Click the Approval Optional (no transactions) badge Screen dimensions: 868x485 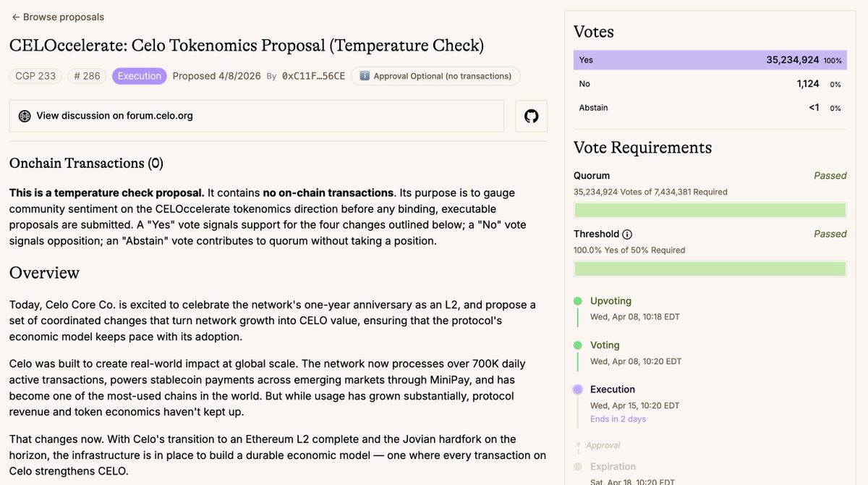tap(435, 76)
